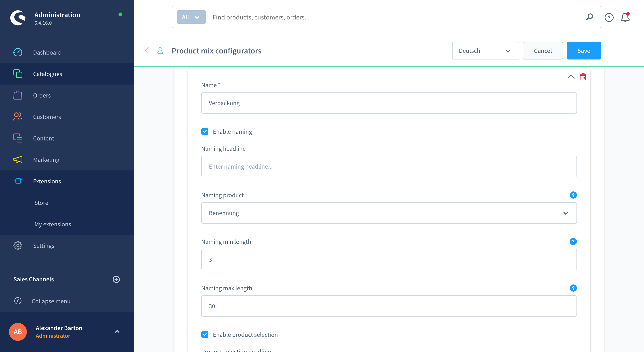
Task: Add a new sales channel plus icon
Action: 116,279
